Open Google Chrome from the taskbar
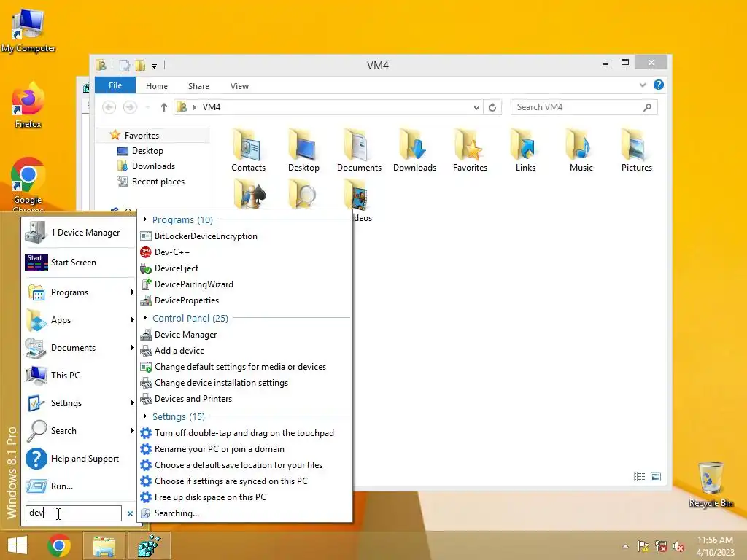Screen dimensions: 747x560 (x=59, y=545)
